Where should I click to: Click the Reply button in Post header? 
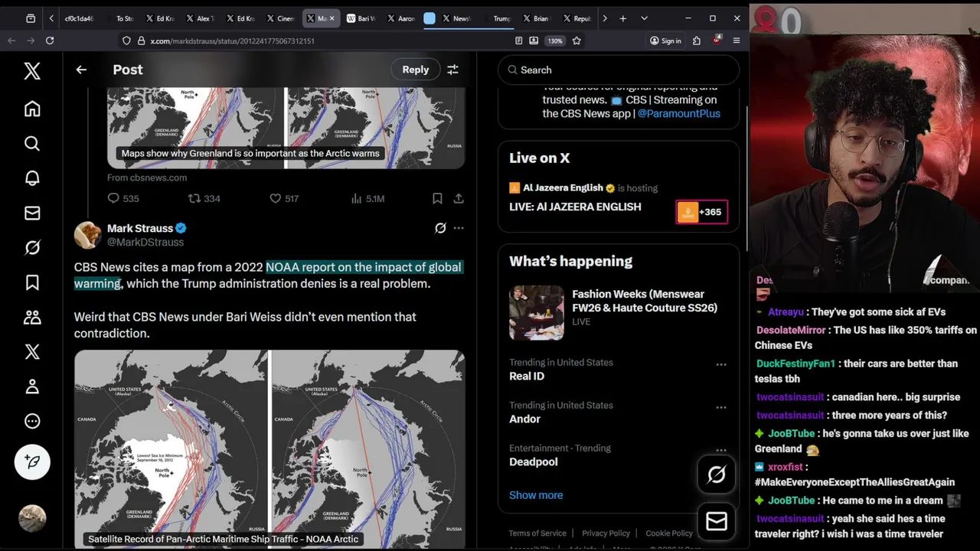416,70
